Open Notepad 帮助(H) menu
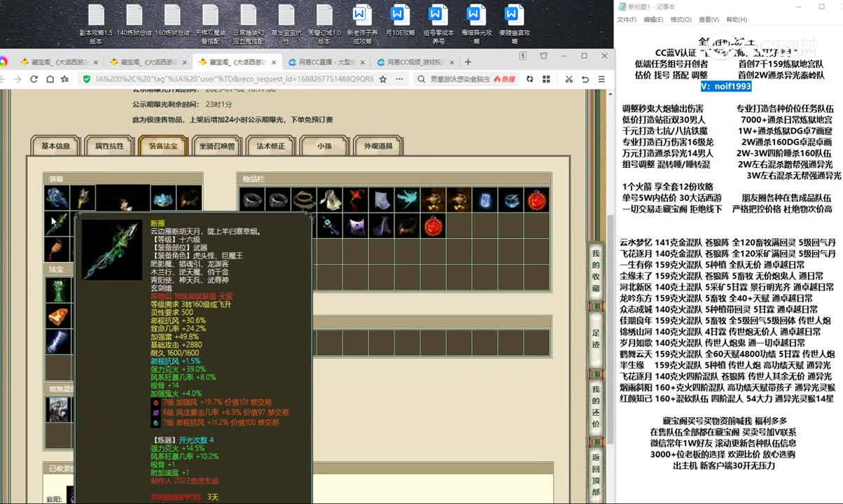The image size is (843, 504). (736, 20)
